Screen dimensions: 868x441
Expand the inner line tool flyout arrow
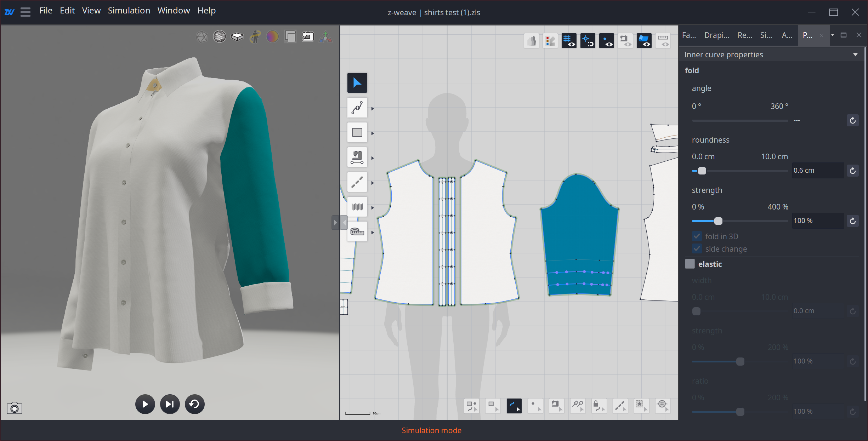pyautogui.click(x=373, y=183)
